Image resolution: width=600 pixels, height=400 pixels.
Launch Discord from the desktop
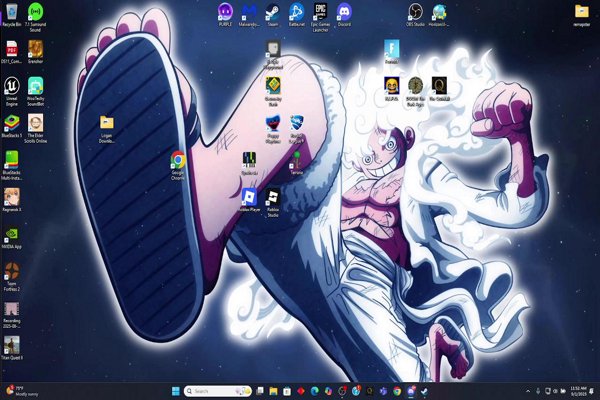[344, 15]
